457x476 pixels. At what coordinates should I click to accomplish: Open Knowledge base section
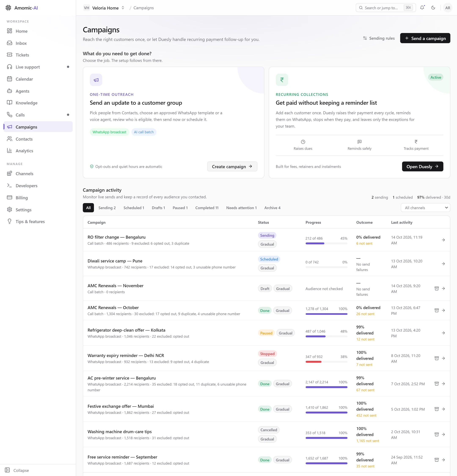pos(38,103)
